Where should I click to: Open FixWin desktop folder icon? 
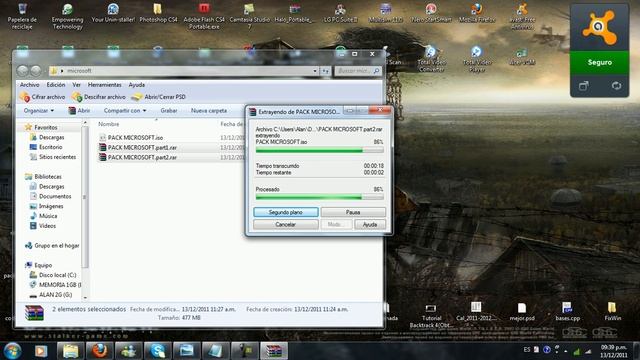[612, 311]
